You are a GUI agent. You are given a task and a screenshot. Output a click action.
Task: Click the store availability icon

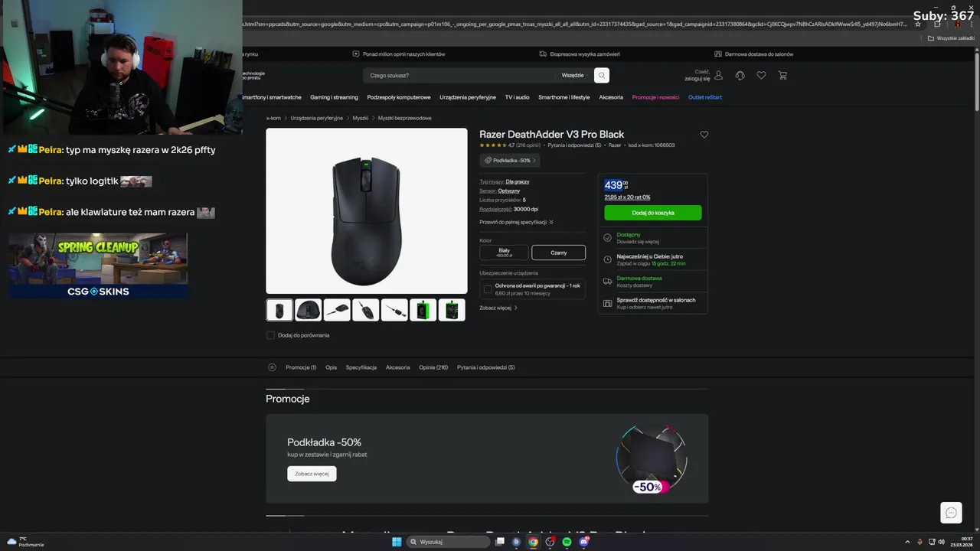point(607,303)
